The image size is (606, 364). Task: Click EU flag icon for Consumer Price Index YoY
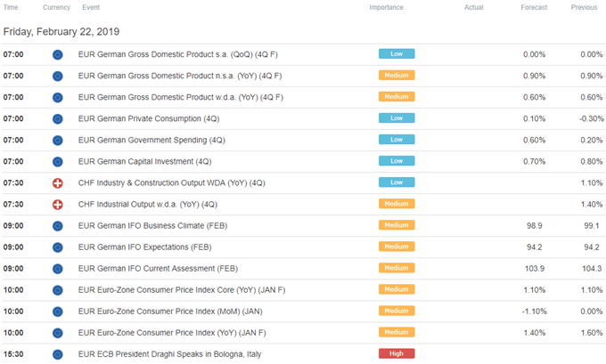click(x=58, y=333)
